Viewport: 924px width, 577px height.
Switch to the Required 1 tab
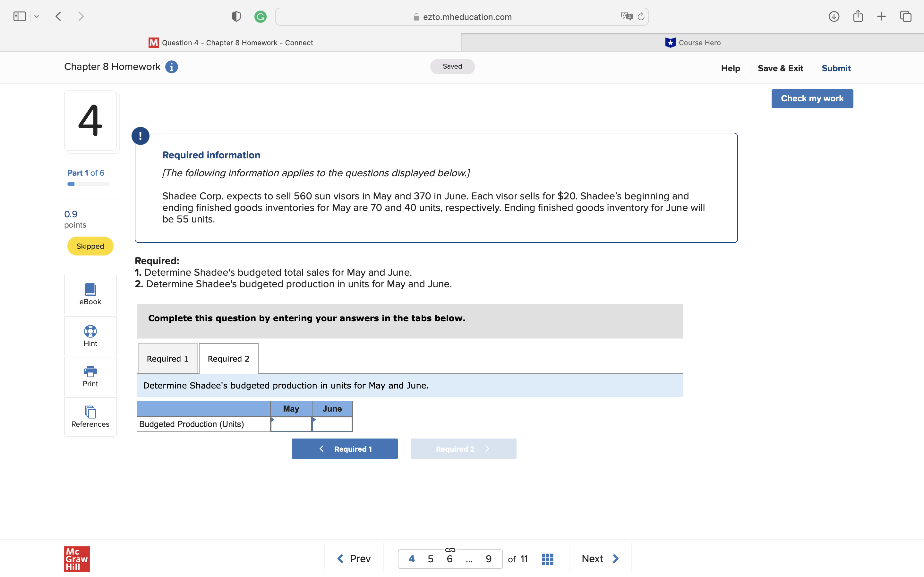coord(167,359)
